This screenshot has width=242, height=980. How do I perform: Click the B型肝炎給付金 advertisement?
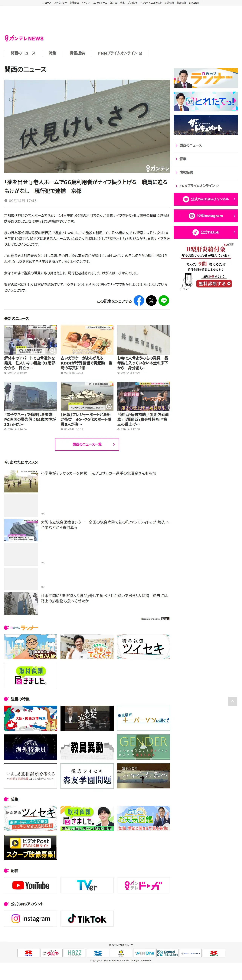point(206,266)
